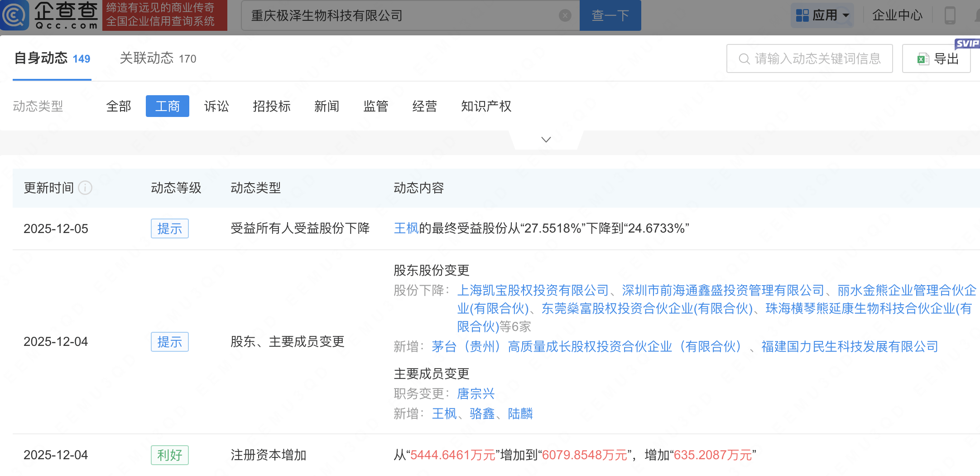Filter by 招投标 type

click(272, 106)
